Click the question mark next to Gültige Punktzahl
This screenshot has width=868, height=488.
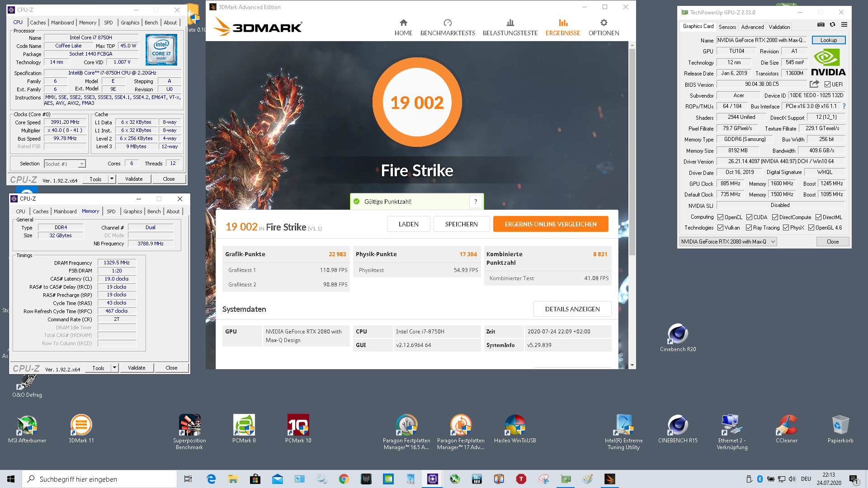point(476,202)
